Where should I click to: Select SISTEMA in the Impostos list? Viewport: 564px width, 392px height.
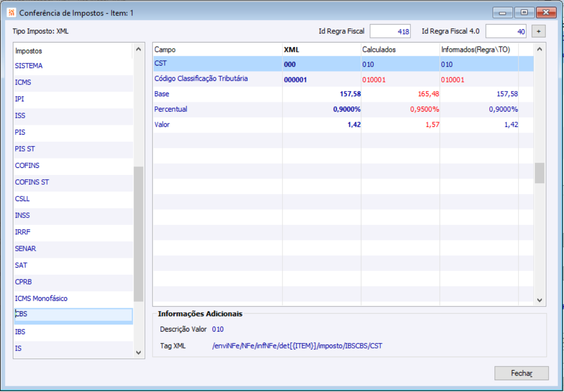pyautogui.click(x=73, y=66)
